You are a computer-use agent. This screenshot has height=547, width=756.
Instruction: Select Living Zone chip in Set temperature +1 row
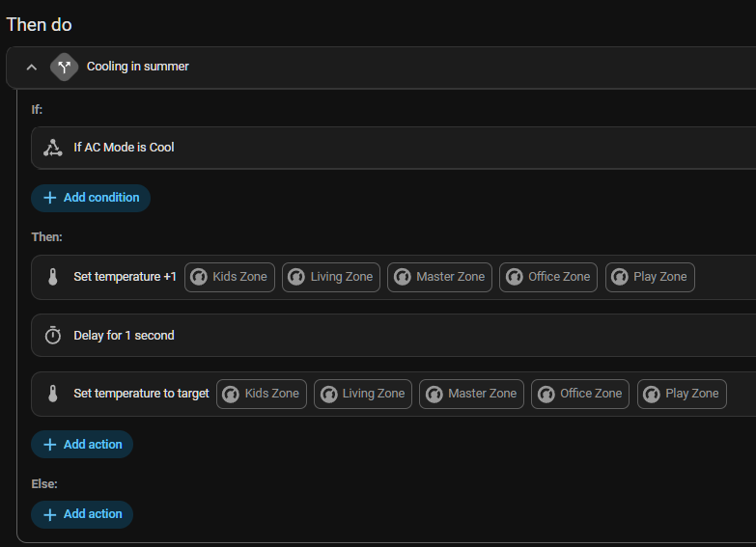tap(331, 277)
